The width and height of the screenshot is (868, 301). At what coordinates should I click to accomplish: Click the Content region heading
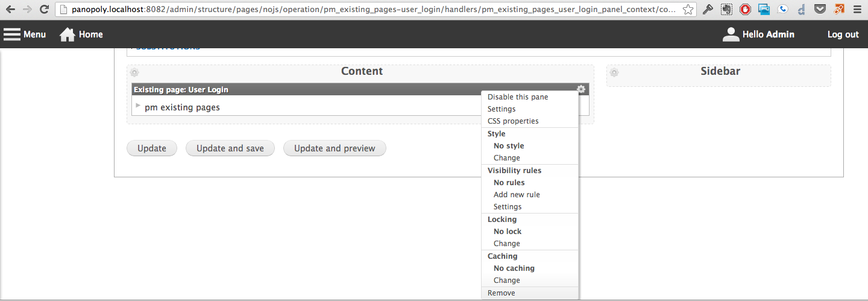pos(362,71)
